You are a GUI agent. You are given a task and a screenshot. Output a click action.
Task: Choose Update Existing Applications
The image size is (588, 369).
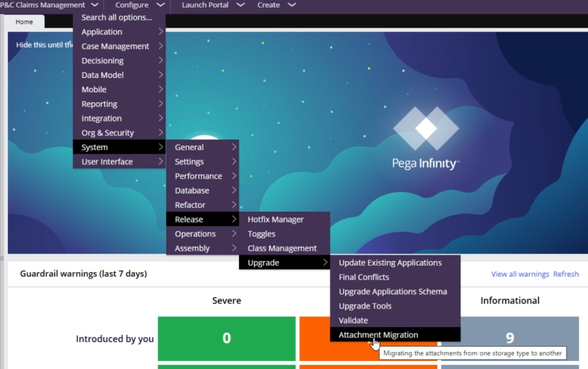[395, 263]
